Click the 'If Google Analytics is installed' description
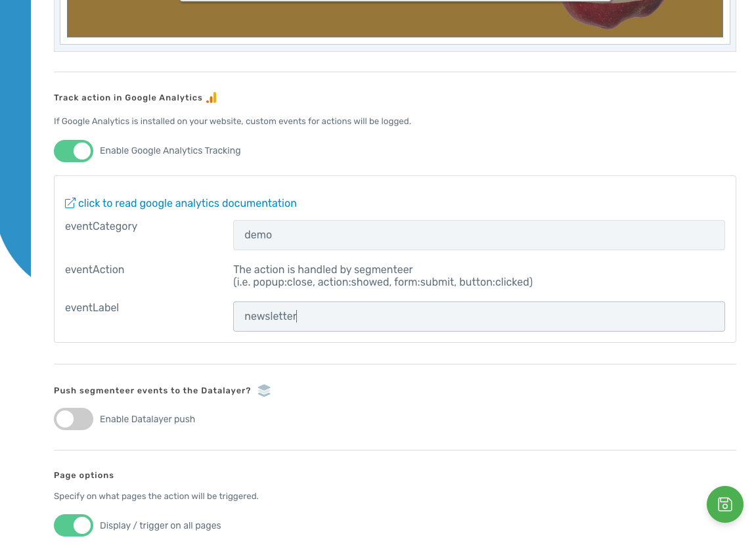 coord(233,121)
